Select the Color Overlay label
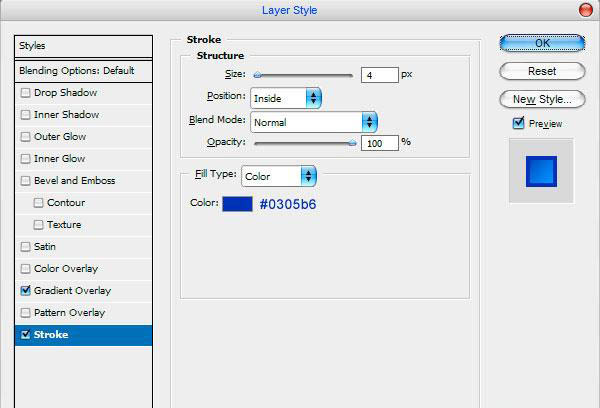This screenshot has height=408, width=600. [x=66, y=269]
